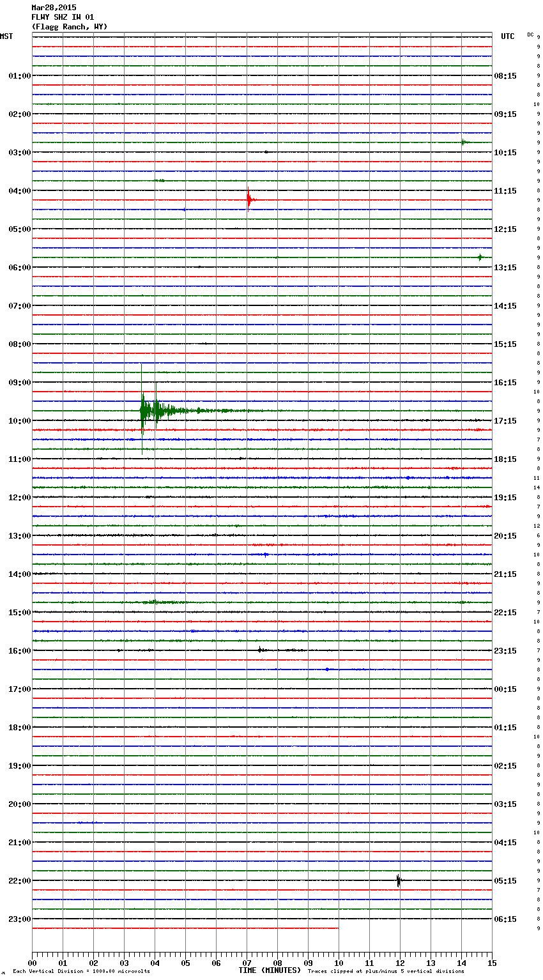Select the 10:00 MST time label
Screen dimensions: 543x980
(20, 421)
